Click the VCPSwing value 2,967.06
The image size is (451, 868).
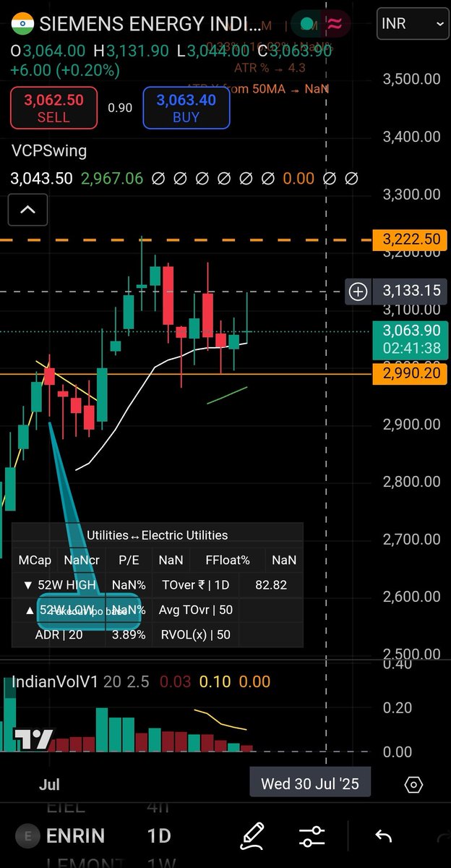(x=112, y=178)
